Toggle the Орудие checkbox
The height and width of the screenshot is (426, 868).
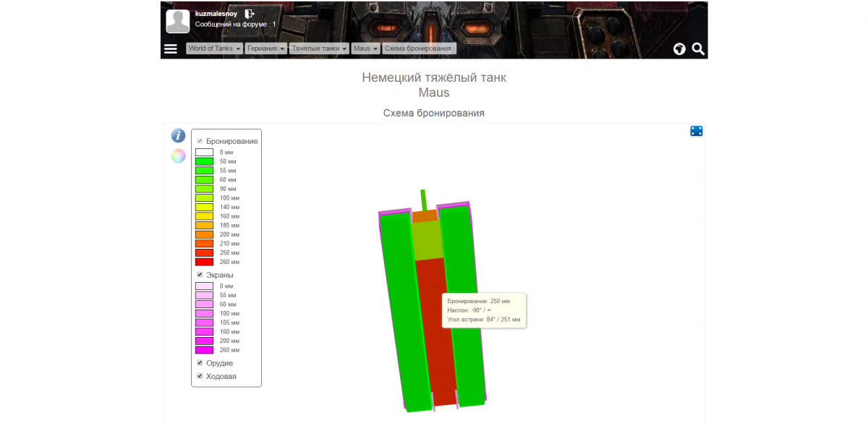click(200, 362)
